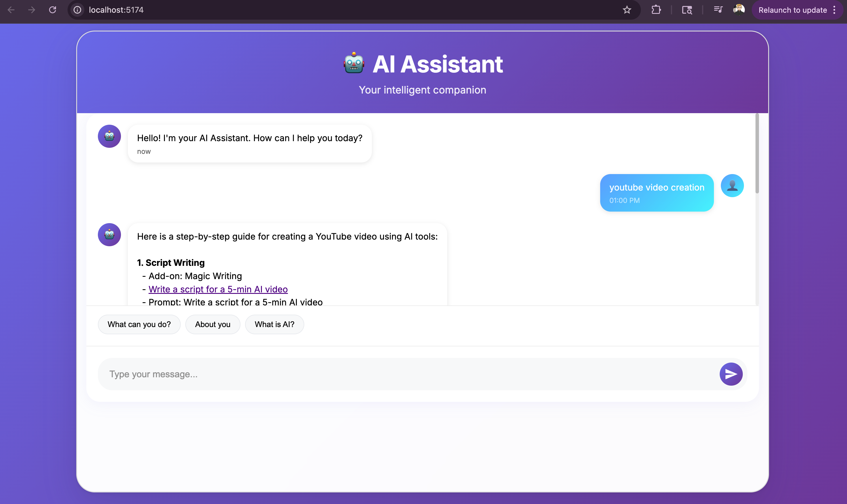Select the 'About you' quick reply

[212, 324]
